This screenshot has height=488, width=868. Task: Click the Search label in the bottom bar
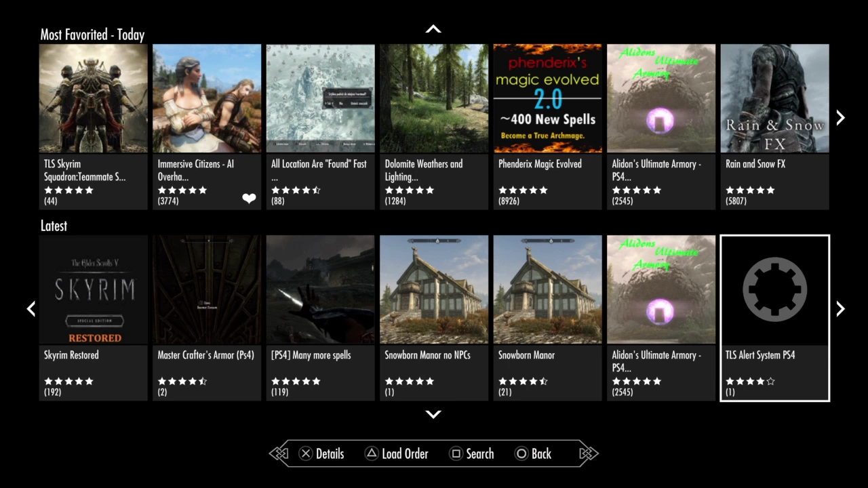[x=480, y=454]
